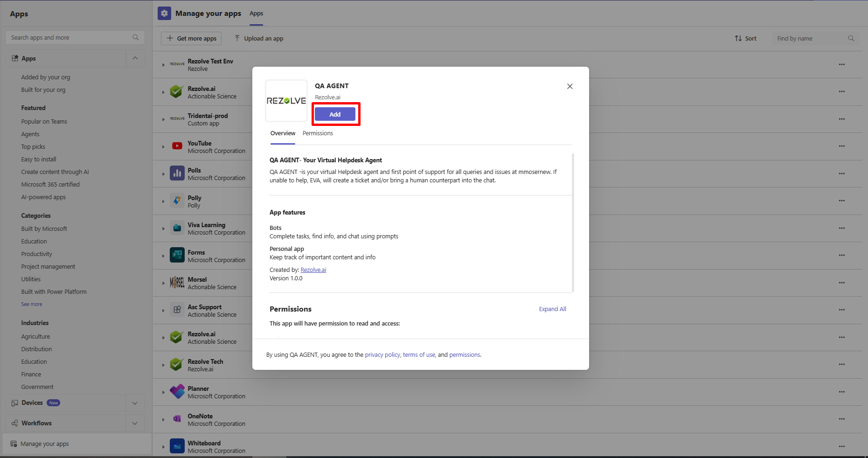
Task: Open the Top picks category
Action: click(33, 147)
